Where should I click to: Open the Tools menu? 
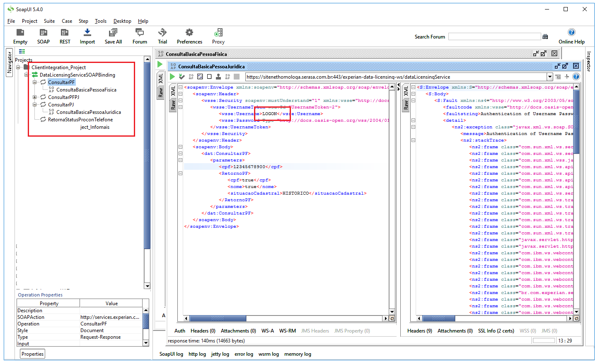click(x=101, y=21)
